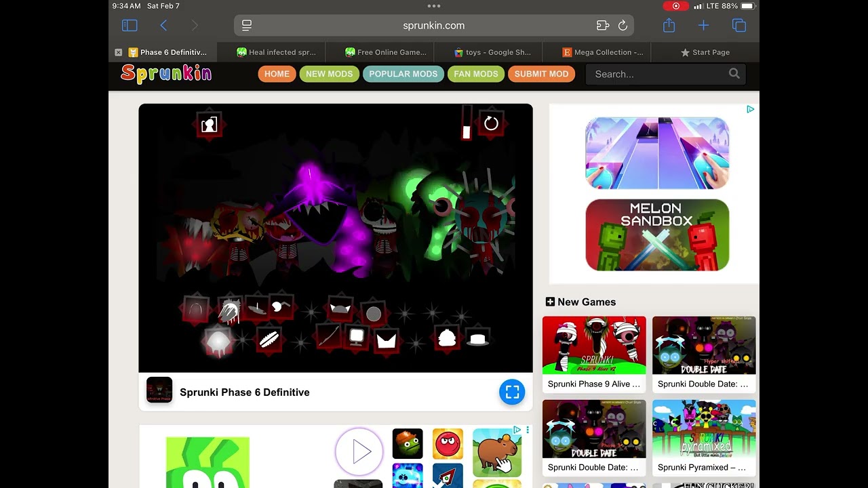
Task: Select the cat-eared helmet sound icon
Action: [x=340, y=308]
